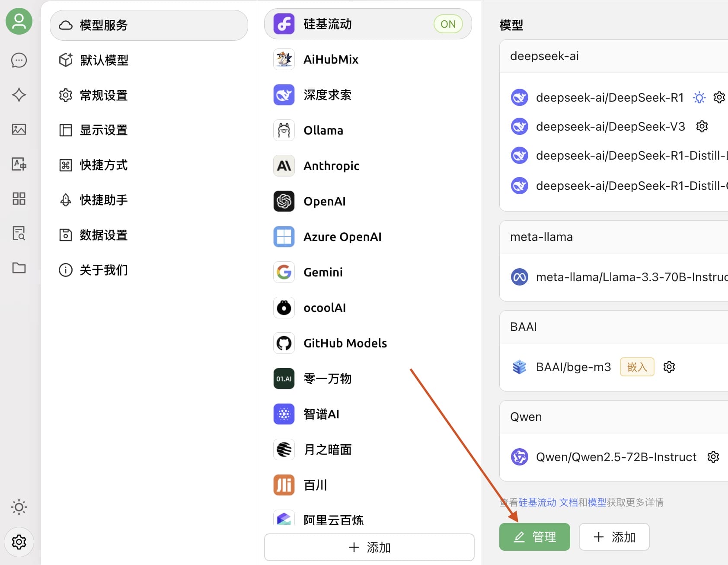Viewport: 728px width, 565px height.
Task: Select the Gemini provider
Action: 368,272
